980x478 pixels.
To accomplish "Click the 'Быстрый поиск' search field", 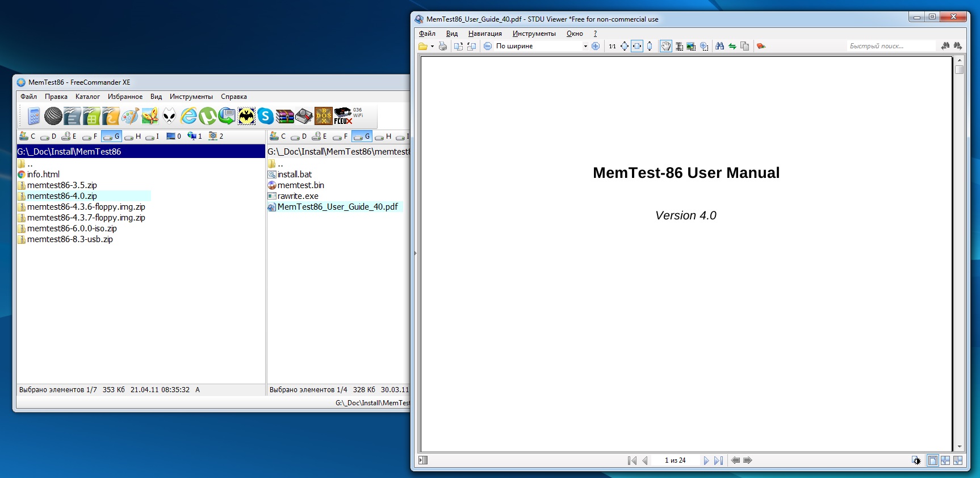I will coord(890,46).
